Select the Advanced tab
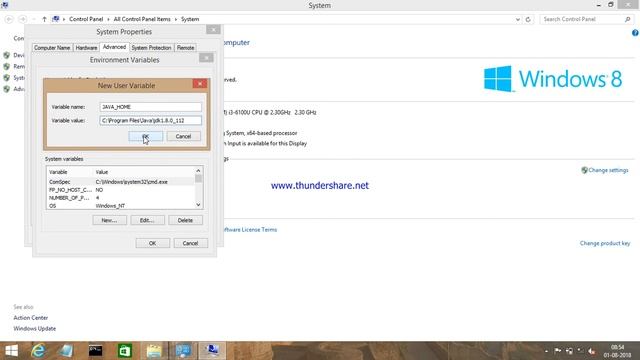 click(x=114, y=47)
